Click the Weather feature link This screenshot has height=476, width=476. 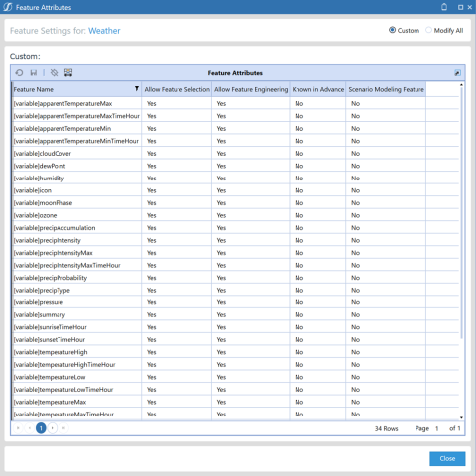(x=104, y=31)
